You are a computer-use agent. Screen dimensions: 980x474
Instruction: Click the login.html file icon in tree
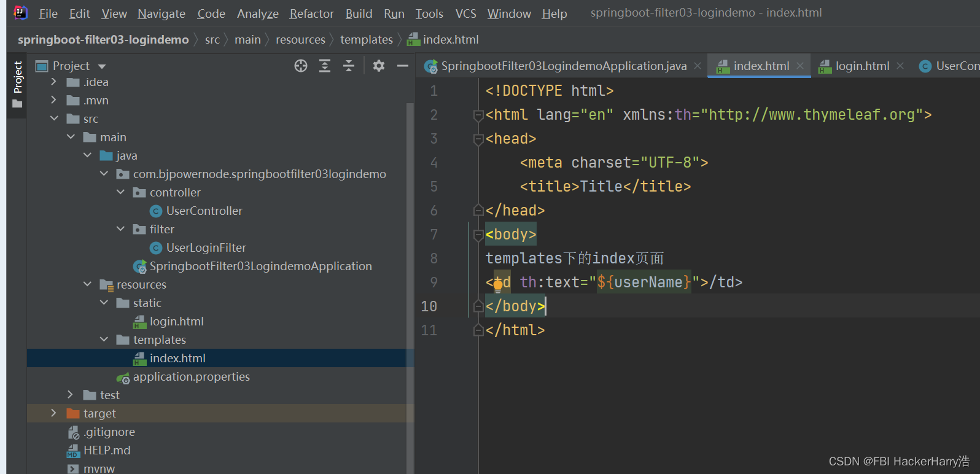point(140,322)
